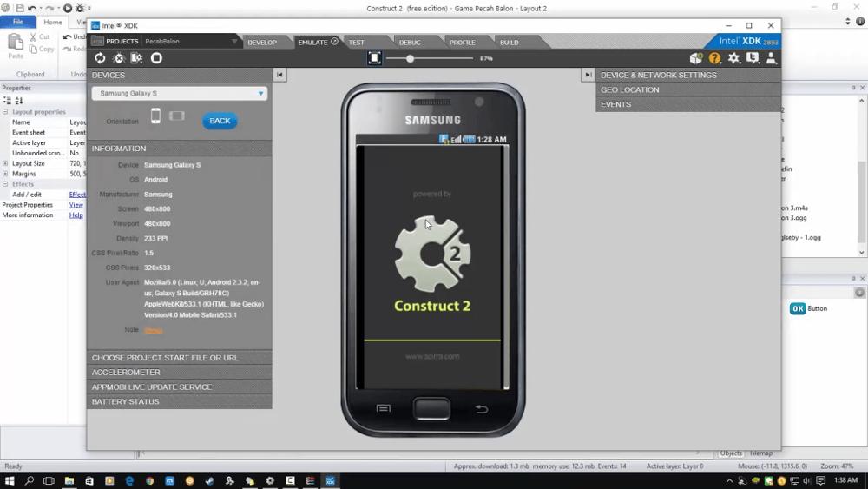Tap the home button on the emulated Samsung
This screenshot has height=489, width=868.
click(432, 409)
